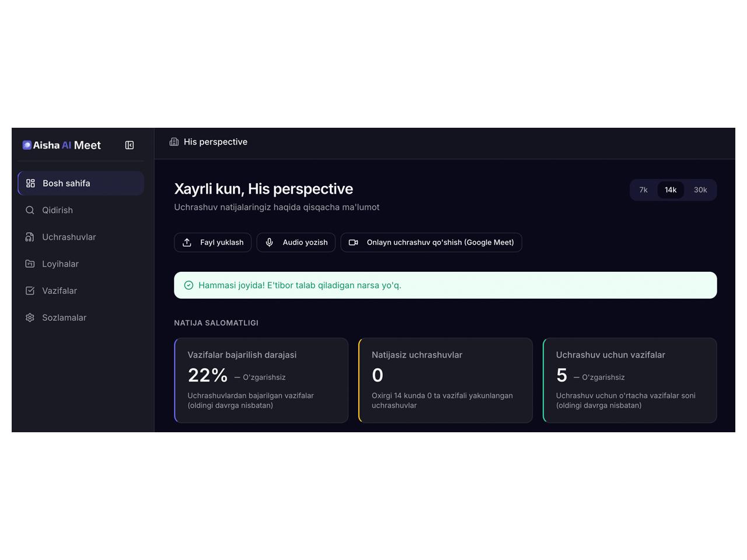Switch period to 7k
This screenshot has height=560, width=747.
pos(643,190)
